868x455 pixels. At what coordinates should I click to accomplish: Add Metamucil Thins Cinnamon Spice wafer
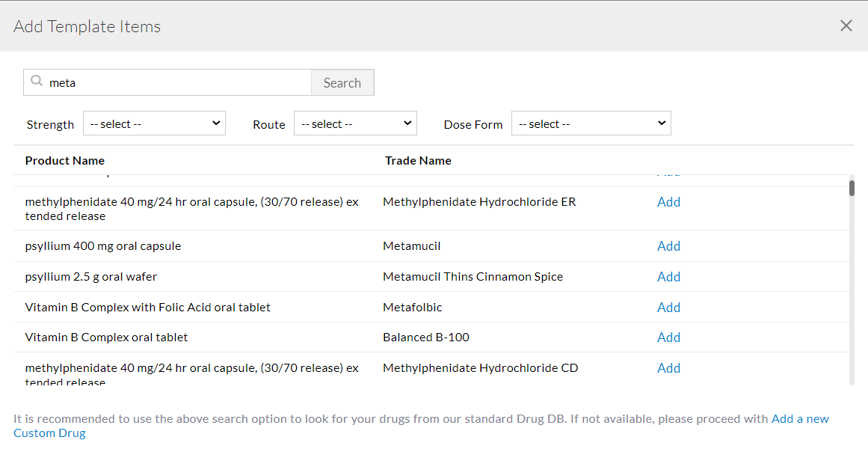[x=668, y=277]
